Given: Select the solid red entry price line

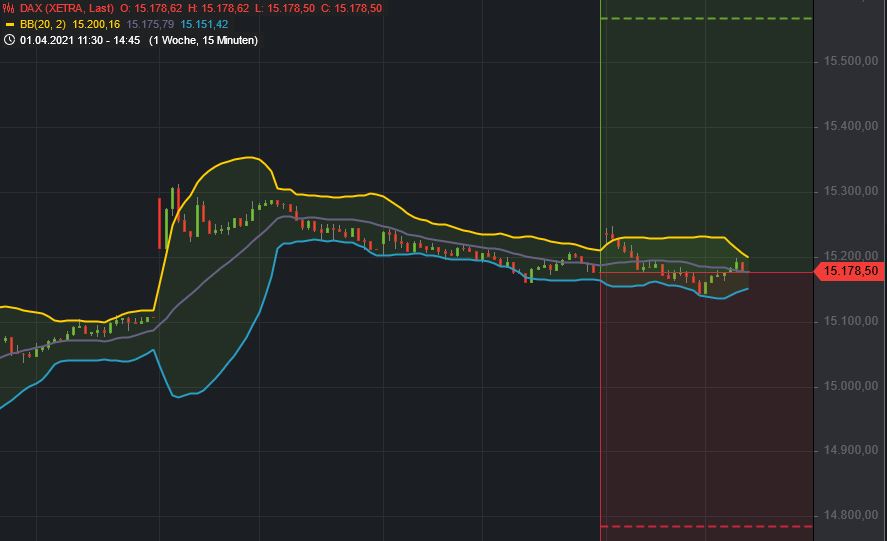Looking at the screenshot, I should pyautogui.click(x=707, y=273).
